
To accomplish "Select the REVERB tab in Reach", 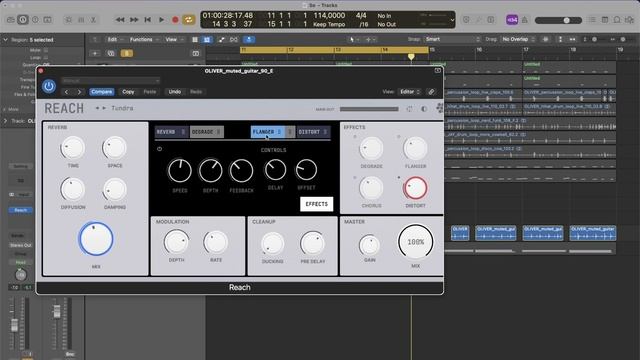I will click(x=171, y=132).
